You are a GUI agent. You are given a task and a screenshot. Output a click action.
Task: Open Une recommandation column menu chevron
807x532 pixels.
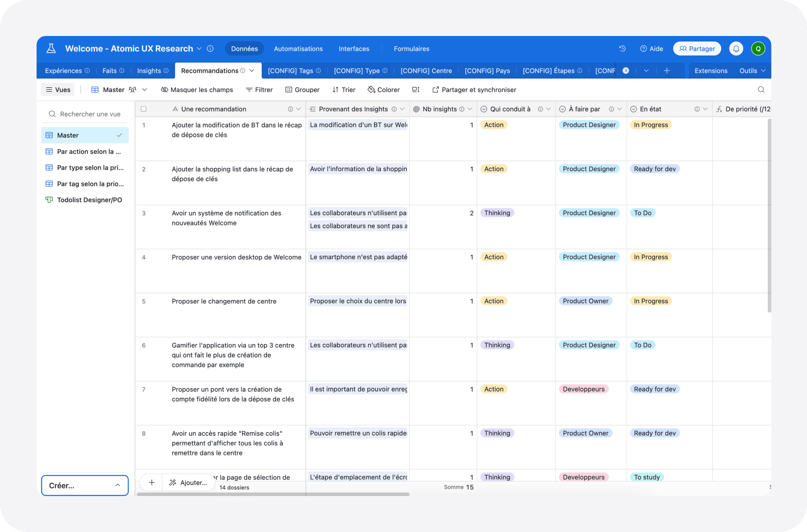pyautogui.click(x=299, y=109)
